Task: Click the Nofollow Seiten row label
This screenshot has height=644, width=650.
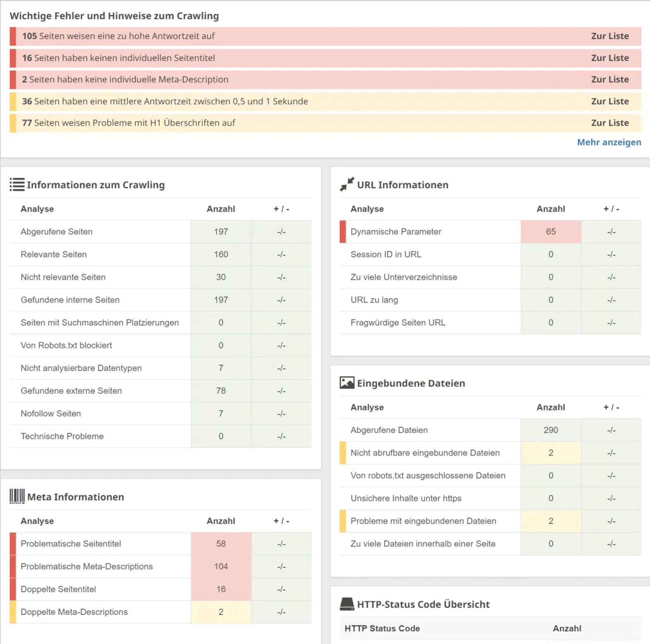Action: tap(51, 413)
